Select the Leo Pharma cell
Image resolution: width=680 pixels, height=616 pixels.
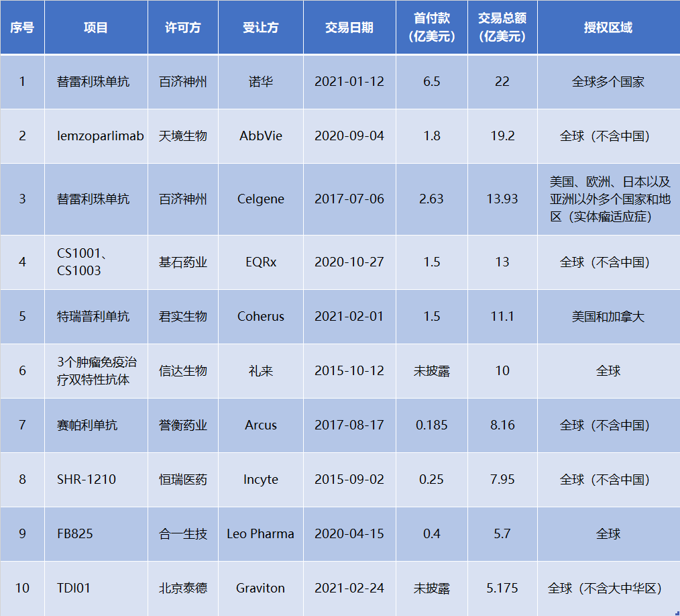click(260, 533)
